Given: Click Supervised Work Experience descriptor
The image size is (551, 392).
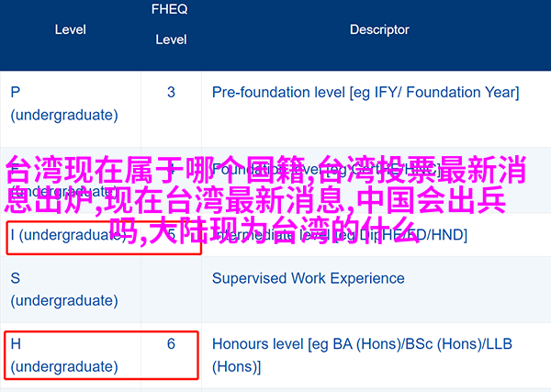Looking at the screenshot, I should click(309, 278).
